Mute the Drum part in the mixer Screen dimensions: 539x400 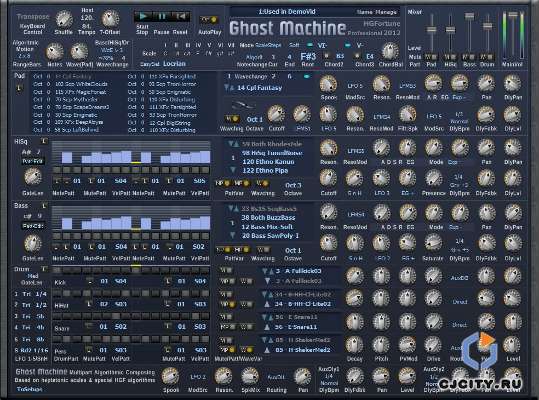pos(487,57)
